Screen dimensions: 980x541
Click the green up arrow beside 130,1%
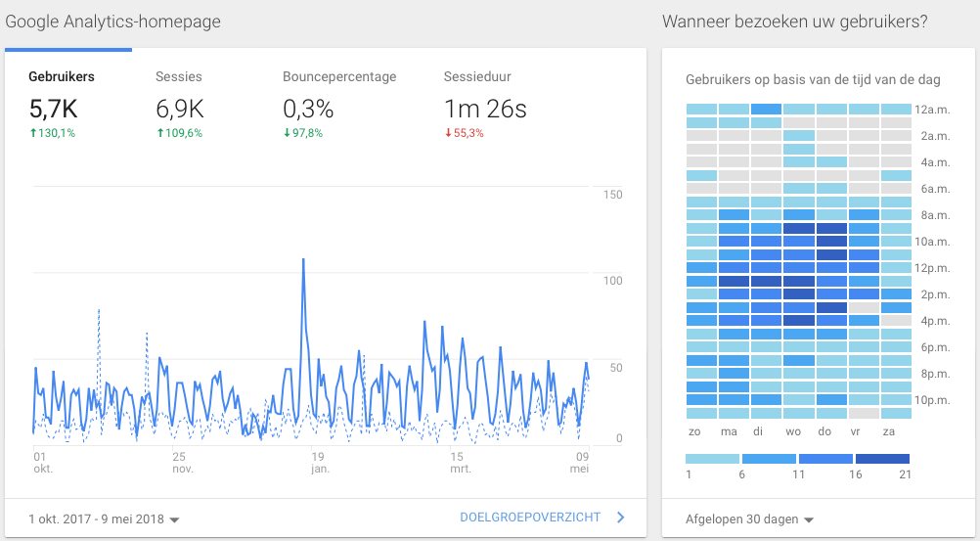pos(33,133)
